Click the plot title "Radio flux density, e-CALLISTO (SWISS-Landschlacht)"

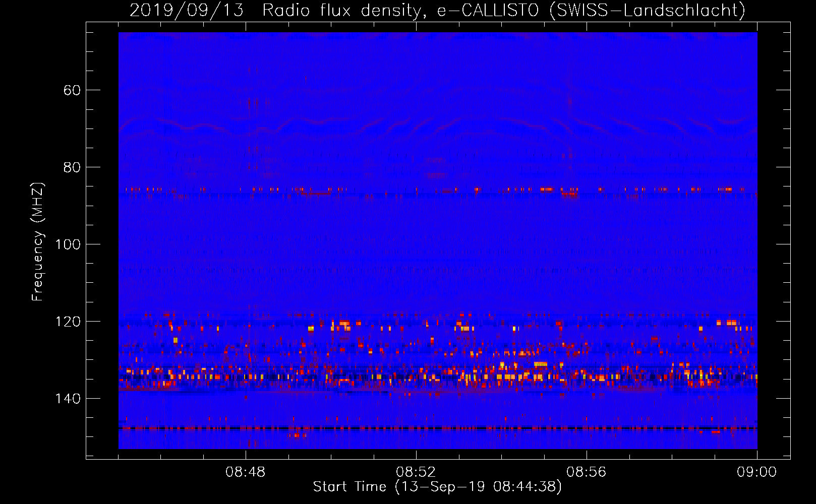pos(503,10)
